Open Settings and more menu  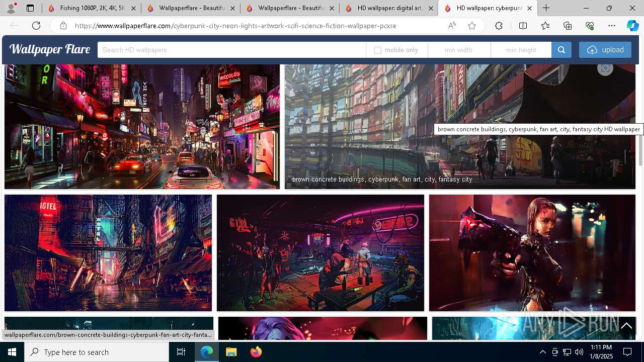(x=612, y=26)
